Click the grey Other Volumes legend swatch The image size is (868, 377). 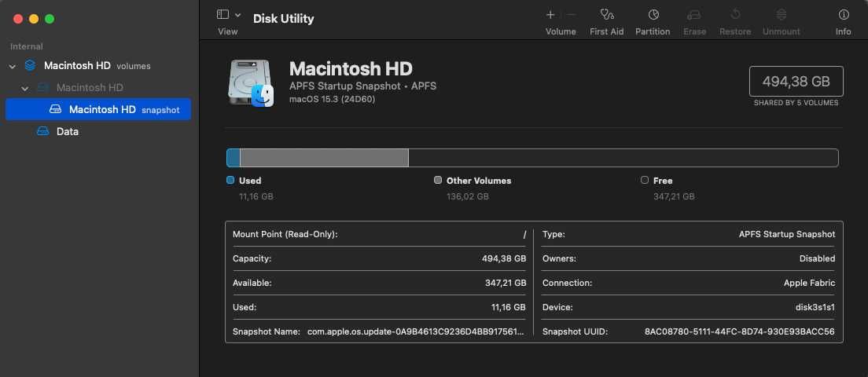[x=438, y=180]
